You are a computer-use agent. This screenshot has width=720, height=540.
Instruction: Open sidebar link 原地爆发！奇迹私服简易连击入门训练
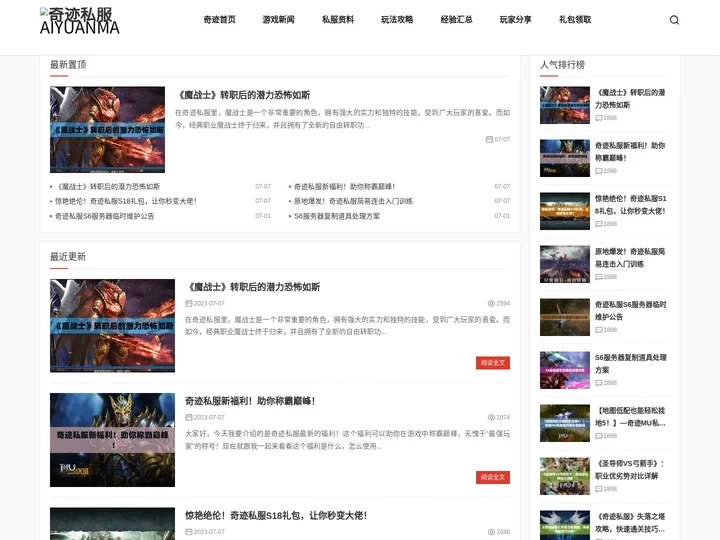tap(630, 258)
